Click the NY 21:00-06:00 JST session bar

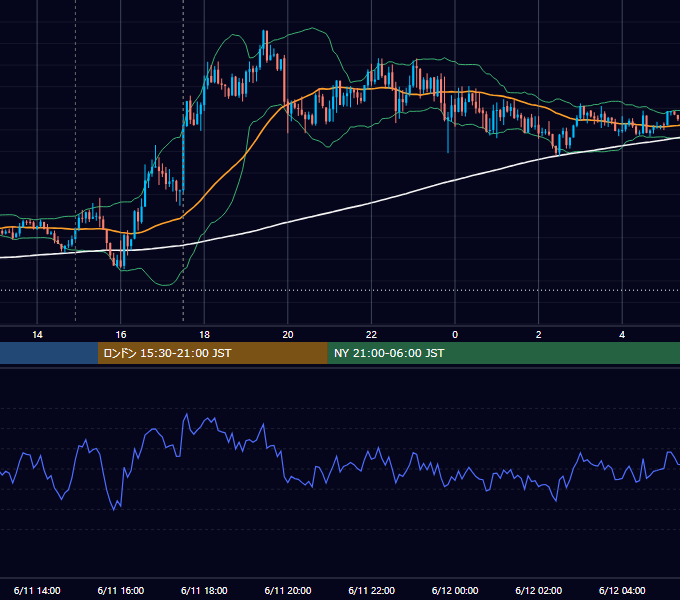coord(503,353)
